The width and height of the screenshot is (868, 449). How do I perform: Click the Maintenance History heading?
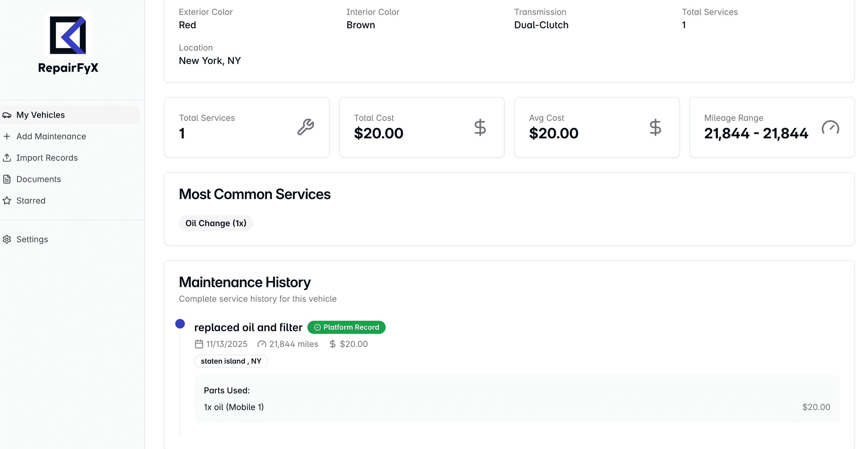click(x=245, y=282)
